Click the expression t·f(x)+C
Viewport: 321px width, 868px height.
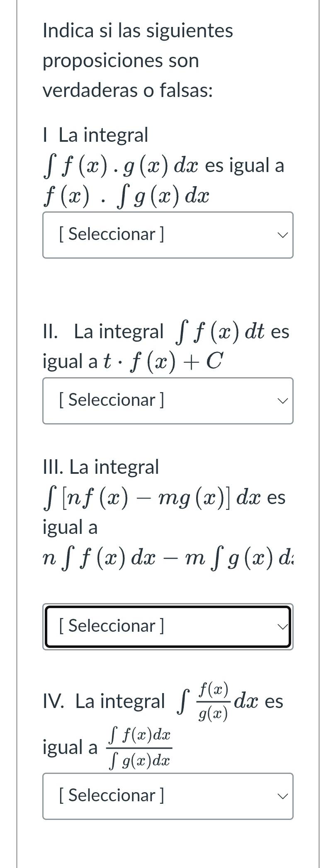tap(163, 361)
